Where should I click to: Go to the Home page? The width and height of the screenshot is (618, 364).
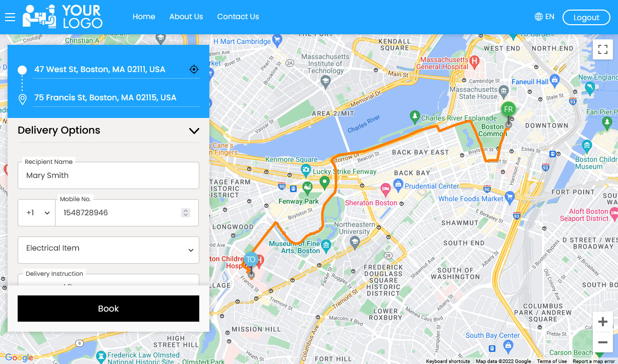(144, 17)
